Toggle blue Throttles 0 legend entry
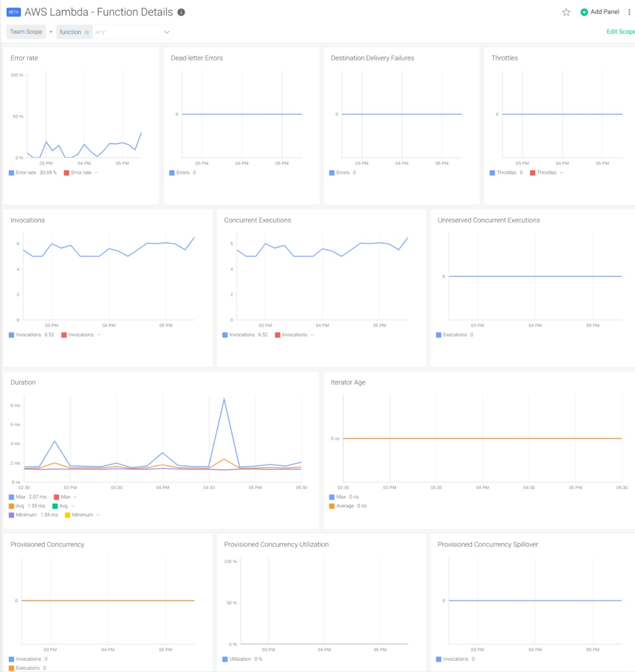635x672 pixels. (506, 173)
